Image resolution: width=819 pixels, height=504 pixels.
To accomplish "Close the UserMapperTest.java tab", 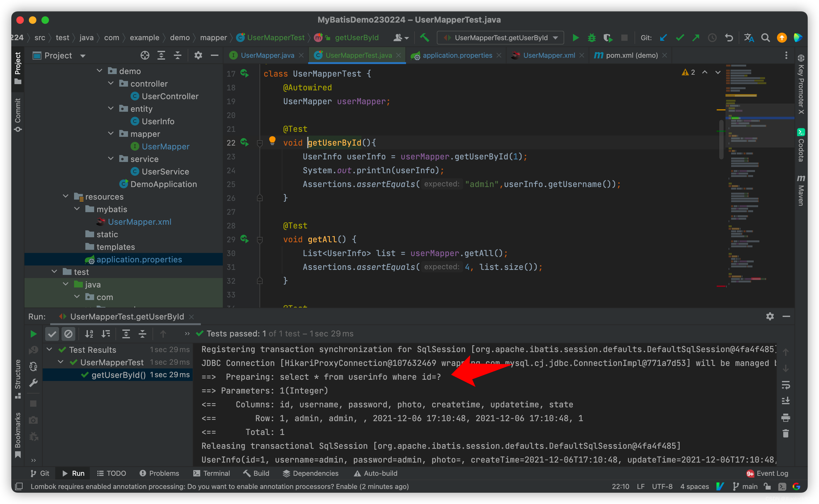I will (x=399, y=55).
